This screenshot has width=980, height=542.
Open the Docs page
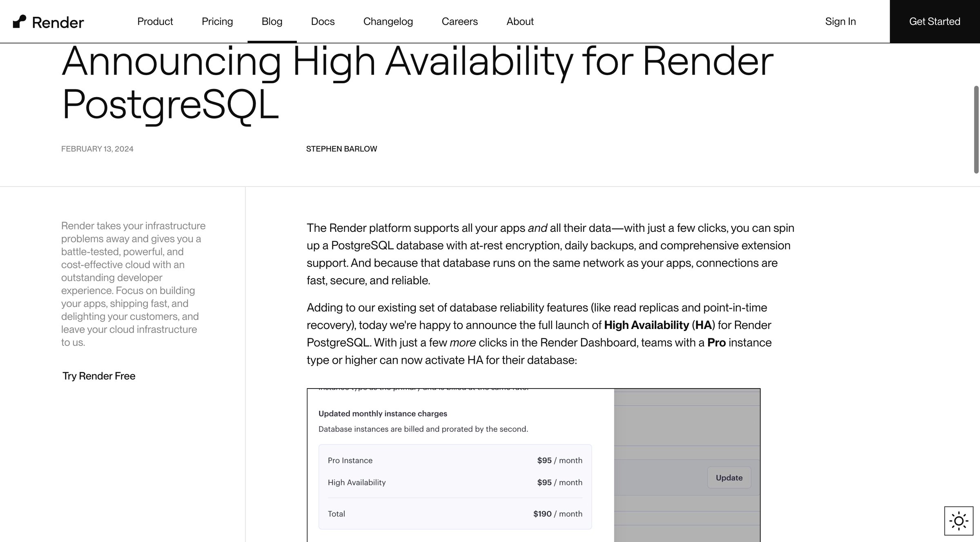[323, 21]
